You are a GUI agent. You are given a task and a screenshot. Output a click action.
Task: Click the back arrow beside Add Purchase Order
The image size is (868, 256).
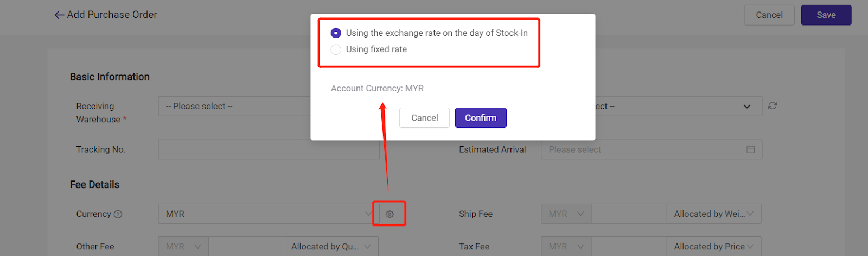[x=59, y=15]
